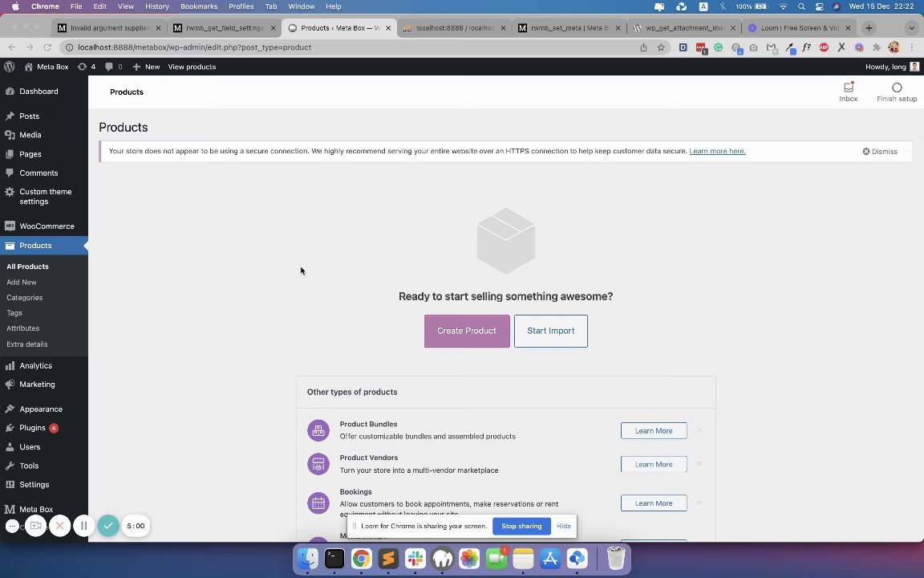Hide the Loom screen sharing bar
Image resolution: width=924 pixels, height=578 pixels.
click(563, 526)
